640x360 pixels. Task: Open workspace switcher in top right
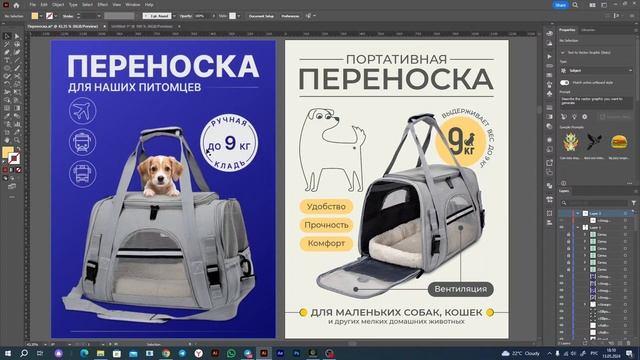tap(604, 5)
